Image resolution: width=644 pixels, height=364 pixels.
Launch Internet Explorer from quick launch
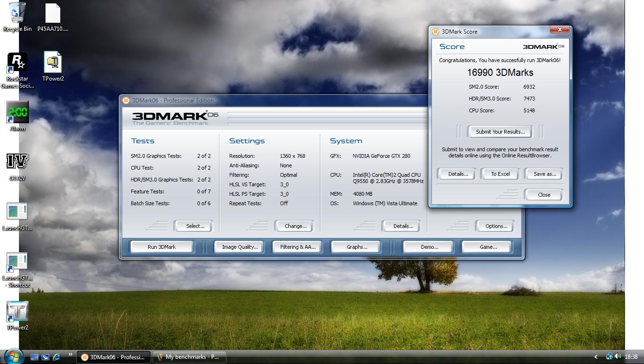(x=56, y=357)
